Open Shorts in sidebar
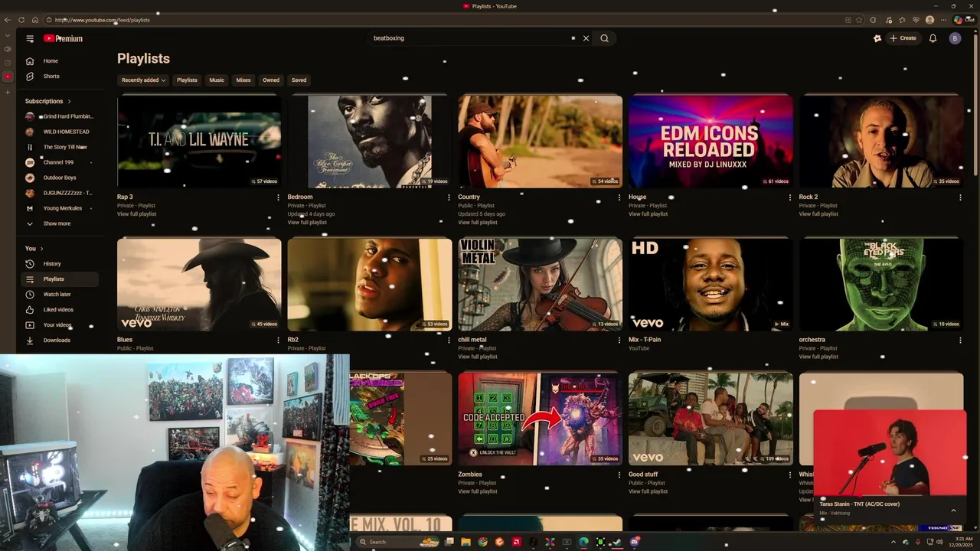This screenshot has height=551, width=980. [60, 76]
